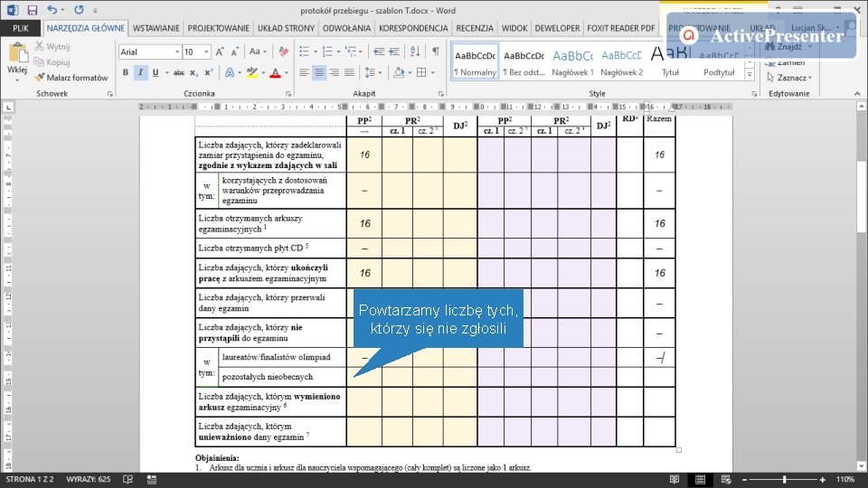
Task: Cut selection with Wytnij
Action: [x=52, y=46]
